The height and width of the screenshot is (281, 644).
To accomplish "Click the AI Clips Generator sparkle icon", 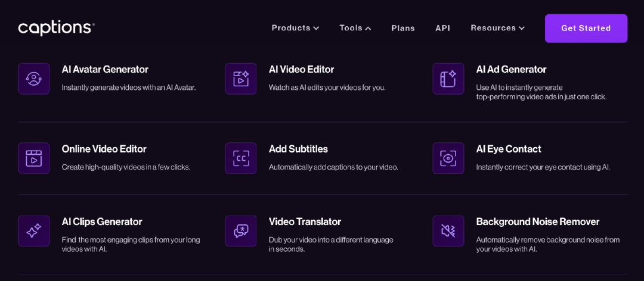I will pyautogui.click(x=34, y=231).
